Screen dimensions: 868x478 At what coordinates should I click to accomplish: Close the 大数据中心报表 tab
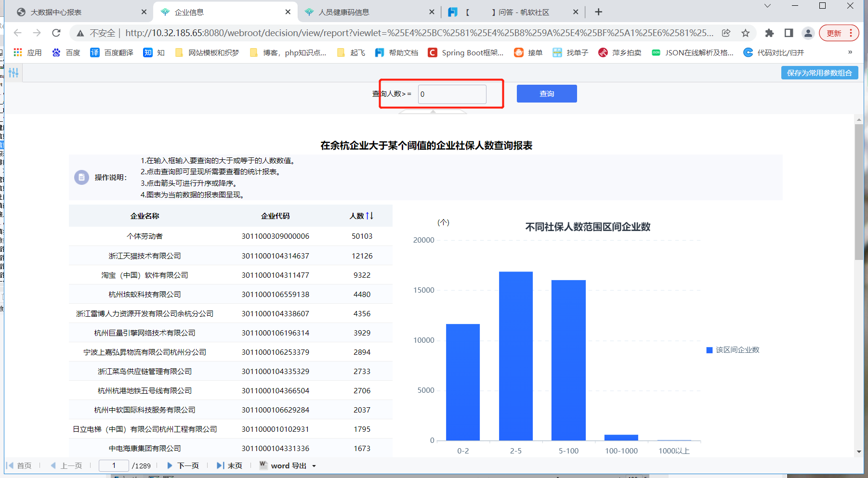(144, 12)
